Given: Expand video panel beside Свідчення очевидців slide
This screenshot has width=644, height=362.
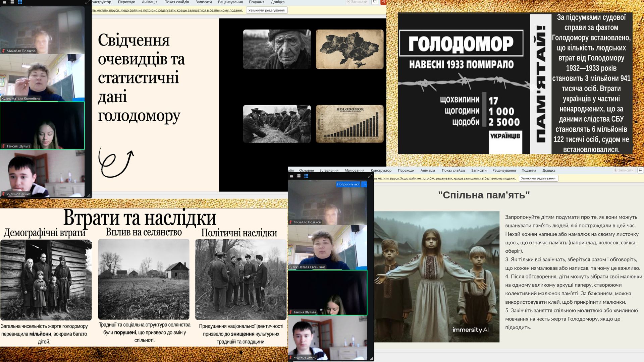Looking at the screenshot, I should pyautogui.click(x=87, y=2).
